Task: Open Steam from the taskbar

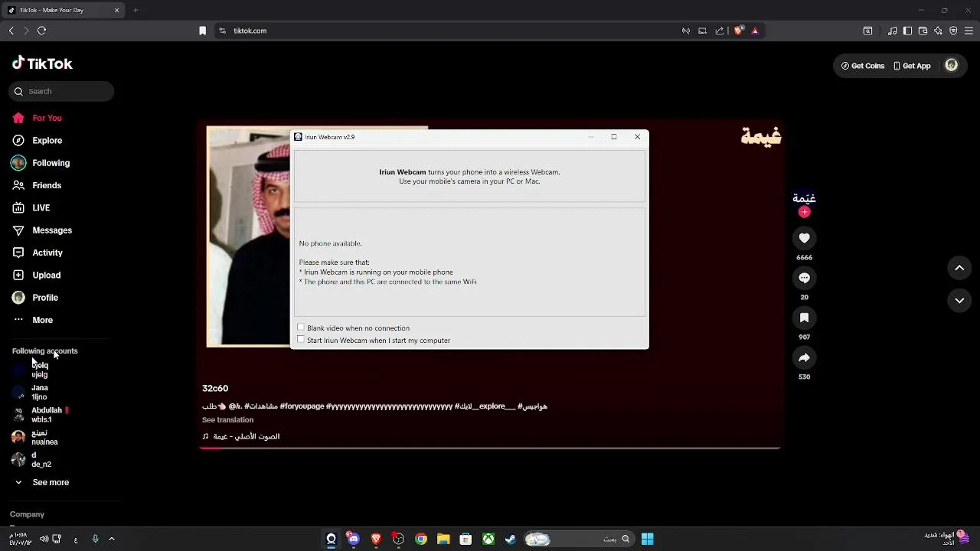Action: 511,539
